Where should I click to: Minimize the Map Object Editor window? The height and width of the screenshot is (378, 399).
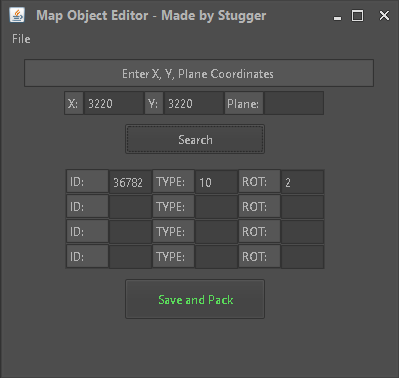[x=337, y=16]
